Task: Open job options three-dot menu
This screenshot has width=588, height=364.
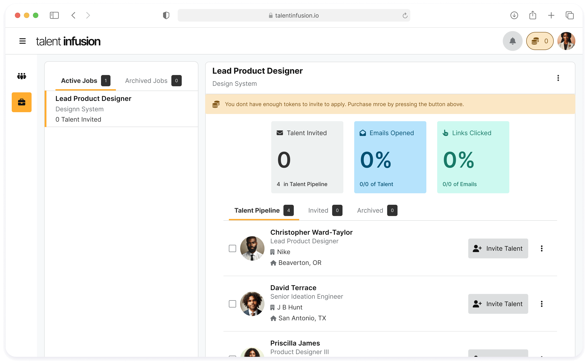Action: 558,78
